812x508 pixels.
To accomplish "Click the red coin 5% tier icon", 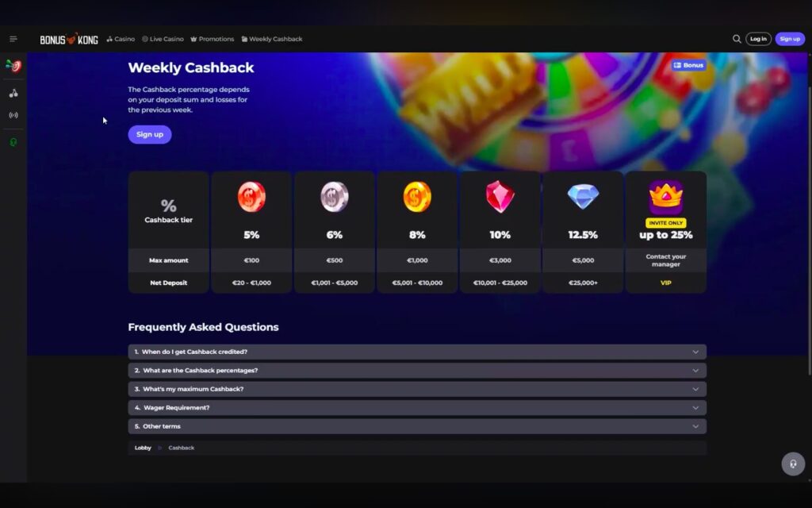I will (251, 197).
